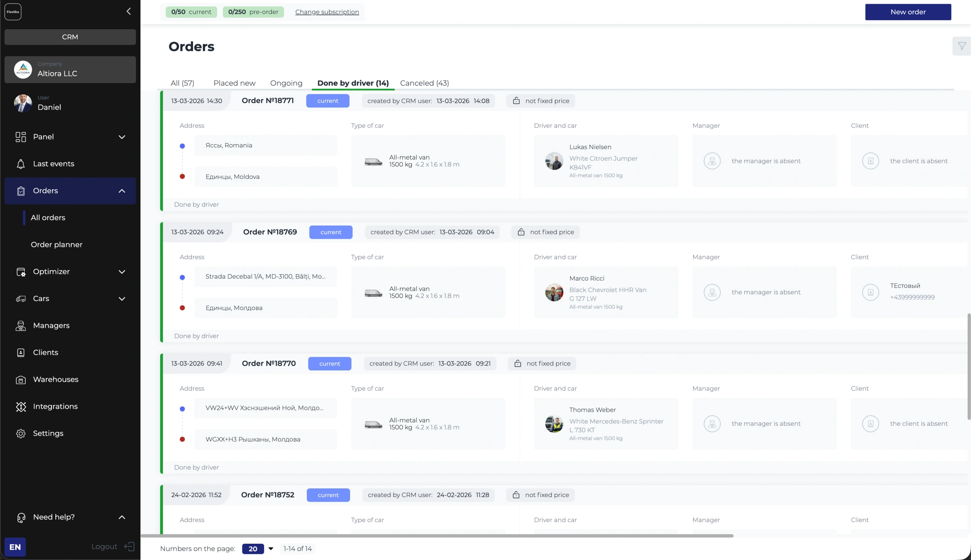The height and width of the screenshot is (560, 971).
Task: Switch to the Canceled (43) tab
Action: point(424,83)
